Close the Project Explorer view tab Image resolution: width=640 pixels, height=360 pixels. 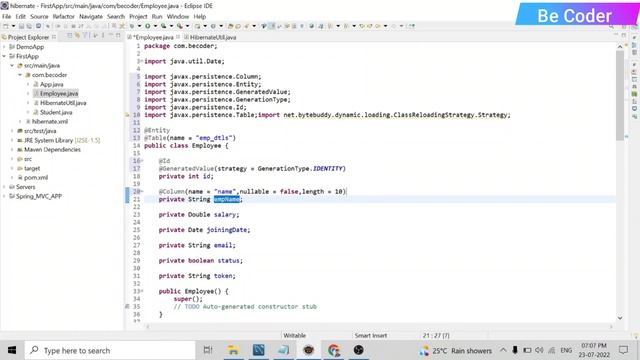54,37
